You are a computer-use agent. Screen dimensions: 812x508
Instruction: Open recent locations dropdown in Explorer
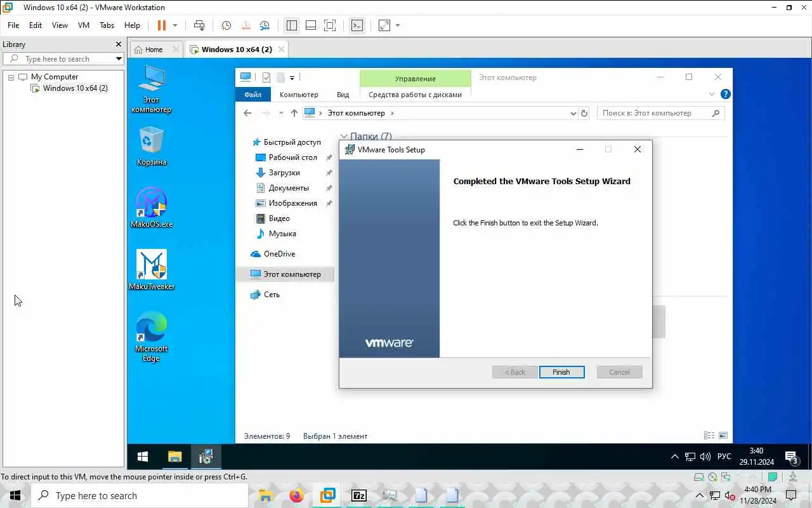(x=281, y=113)
